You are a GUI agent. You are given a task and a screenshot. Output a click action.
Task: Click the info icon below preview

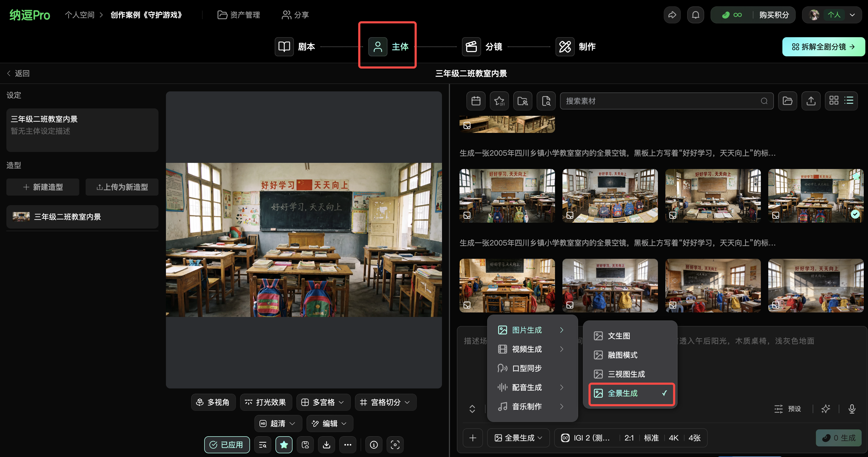(x=374, y=445)
